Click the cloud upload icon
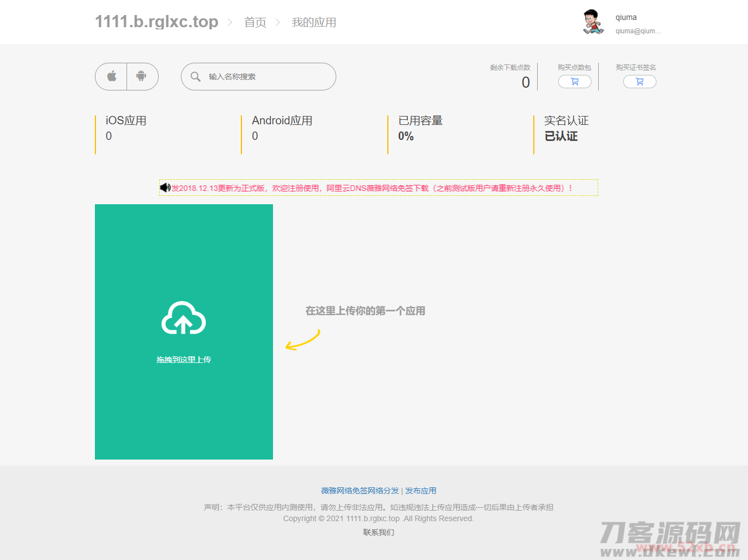 coord(184,318)
